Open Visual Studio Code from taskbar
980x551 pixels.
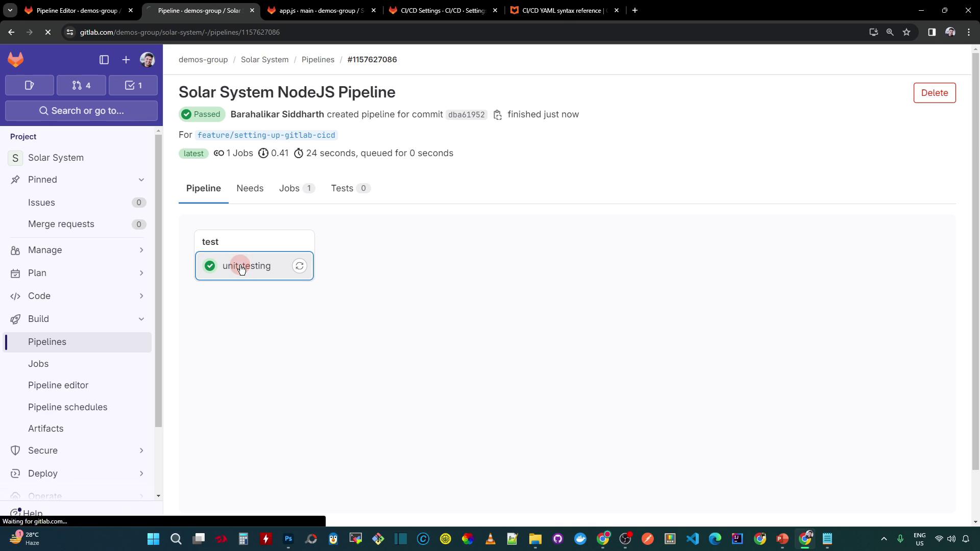tap(692, 539)
